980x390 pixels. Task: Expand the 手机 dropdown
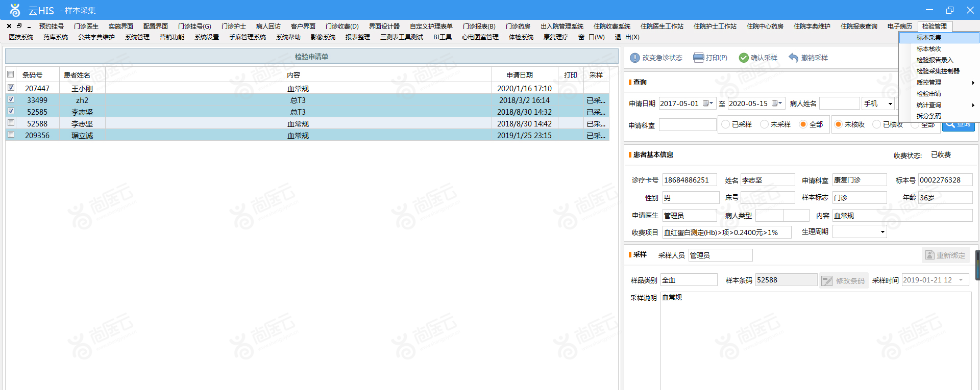coord(890,103)
